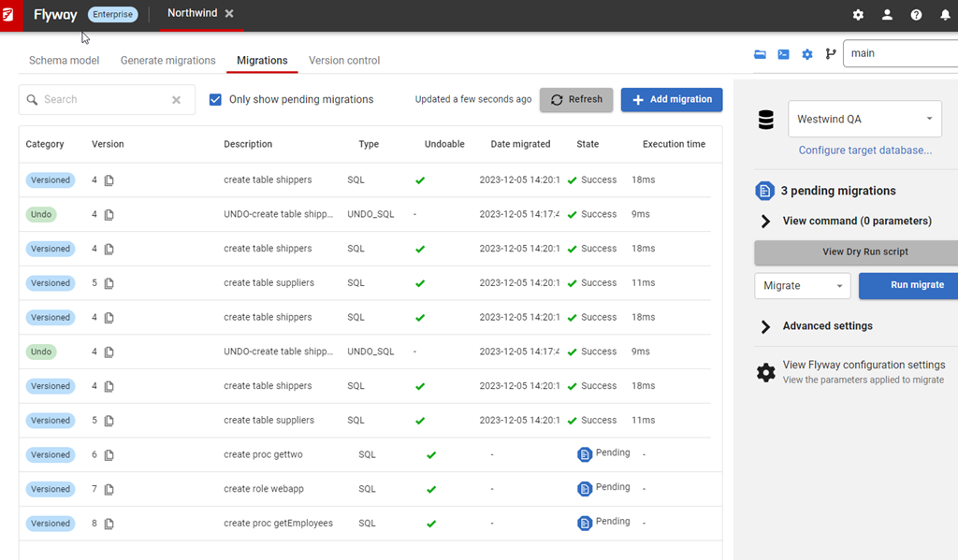Open project folder via blue folder icon
The width and height of the screenshot is (958, 560).
coord(760,54)
